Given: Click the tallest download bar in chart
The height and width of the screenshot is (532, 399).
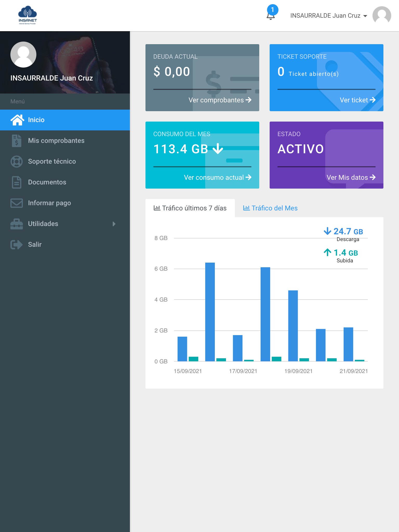Looking at the screenshot, I should (x=210, y=312).
